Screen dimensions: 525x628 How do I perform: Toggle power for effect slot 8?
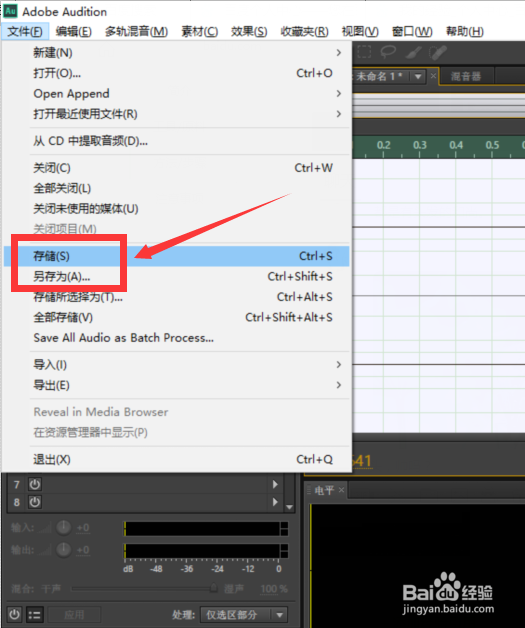(x=35, y=502)
